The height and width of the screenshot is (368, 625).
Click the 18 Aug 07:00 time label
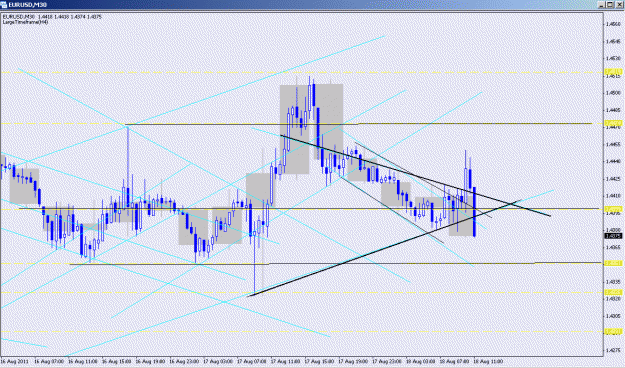[x=455, y=361]
